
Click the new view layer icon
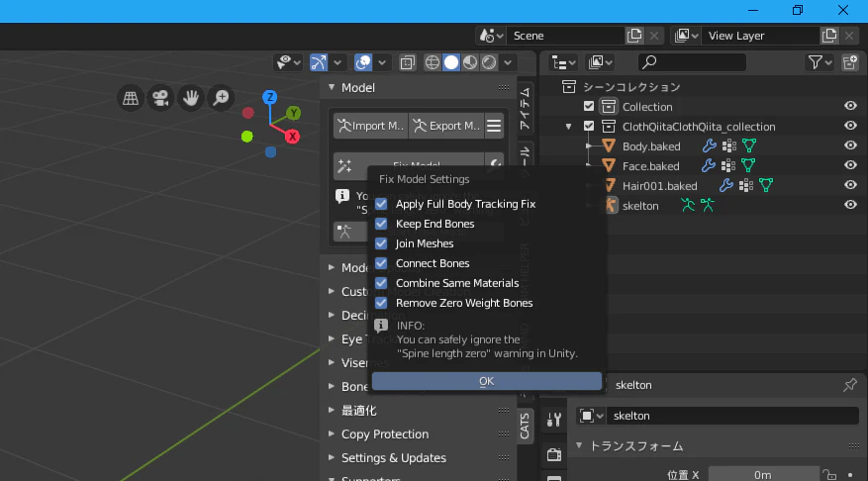[x=829, y=36]
